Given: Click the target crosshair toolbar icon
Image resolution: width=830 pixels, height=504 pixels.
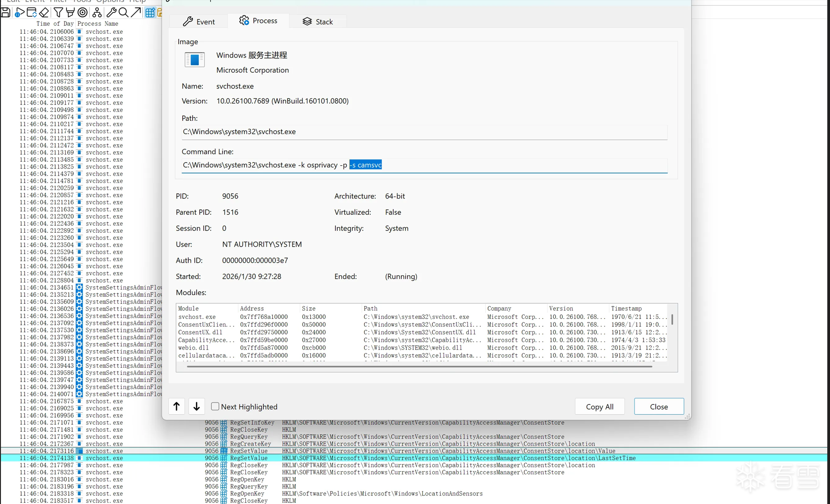Looking at the screenshot, I should pyautogui.click(x=83, y=13).
